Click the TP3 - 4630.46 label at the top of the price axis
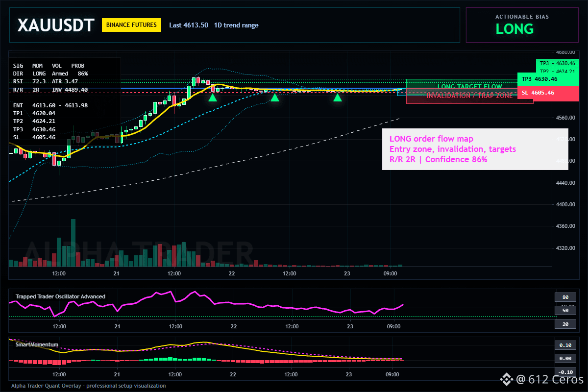 557,63
